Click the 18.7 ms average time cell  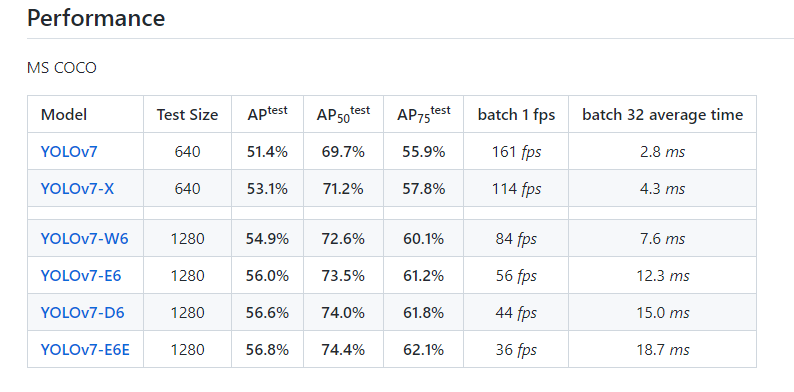pos(662,349)
